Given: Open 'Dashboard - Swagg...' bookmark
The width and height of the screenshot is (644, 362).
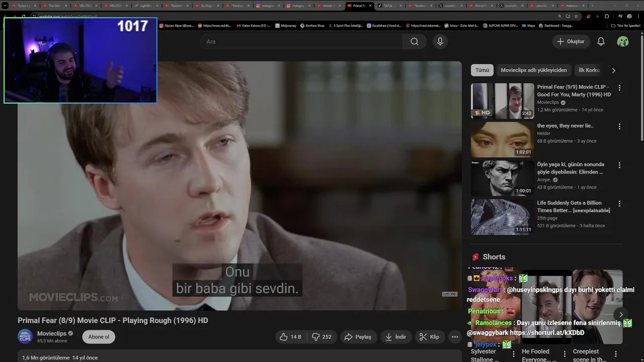Looking at the screenshot, I should click(x=556, y=26).
